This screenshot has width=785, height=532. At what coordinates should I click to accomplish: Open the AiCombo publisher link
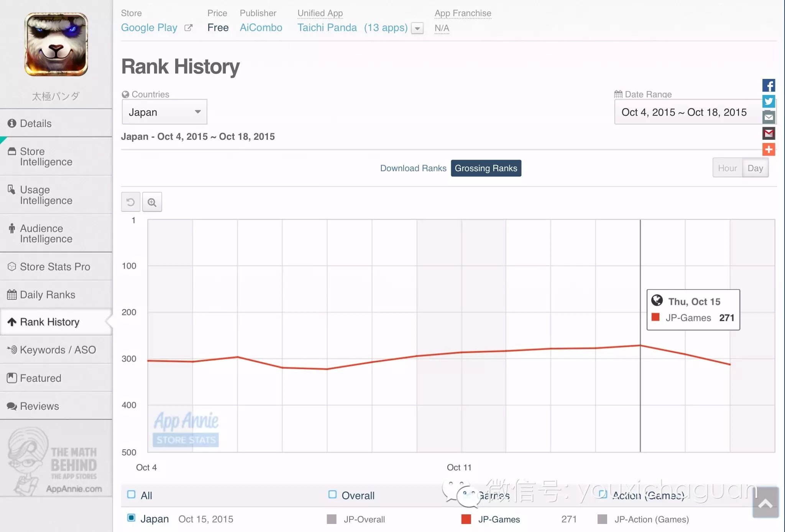pos(261,28)
